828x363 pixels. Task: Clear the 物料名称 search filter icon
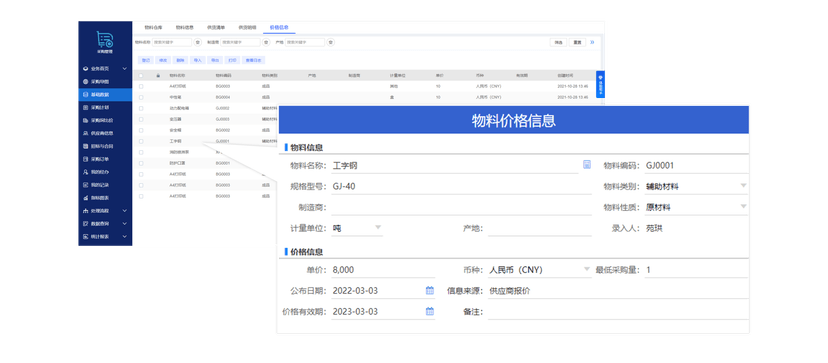(198, 42)
